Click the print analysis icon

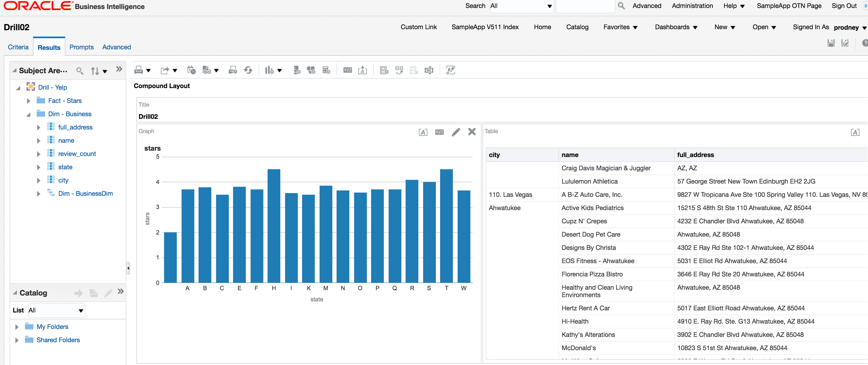[x=139, y=70]
